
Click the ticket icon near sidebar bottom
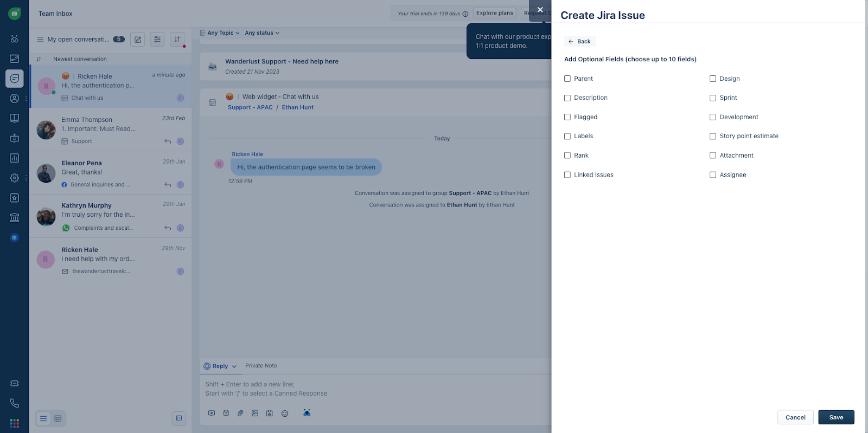click(15, 384)
